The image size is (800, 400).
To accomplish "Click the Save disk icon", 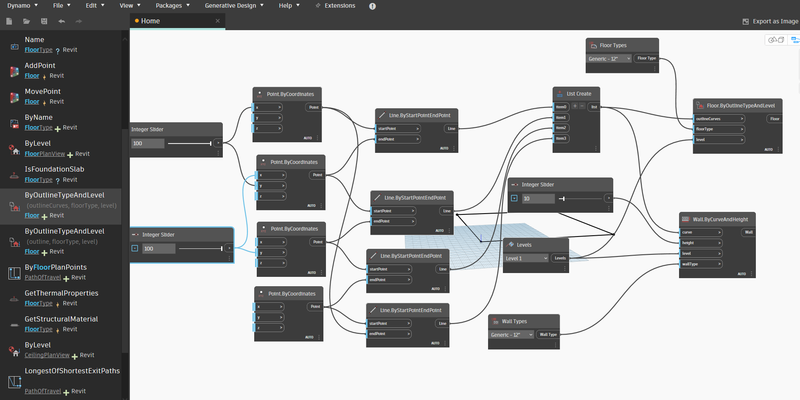I will coord(44,21).
